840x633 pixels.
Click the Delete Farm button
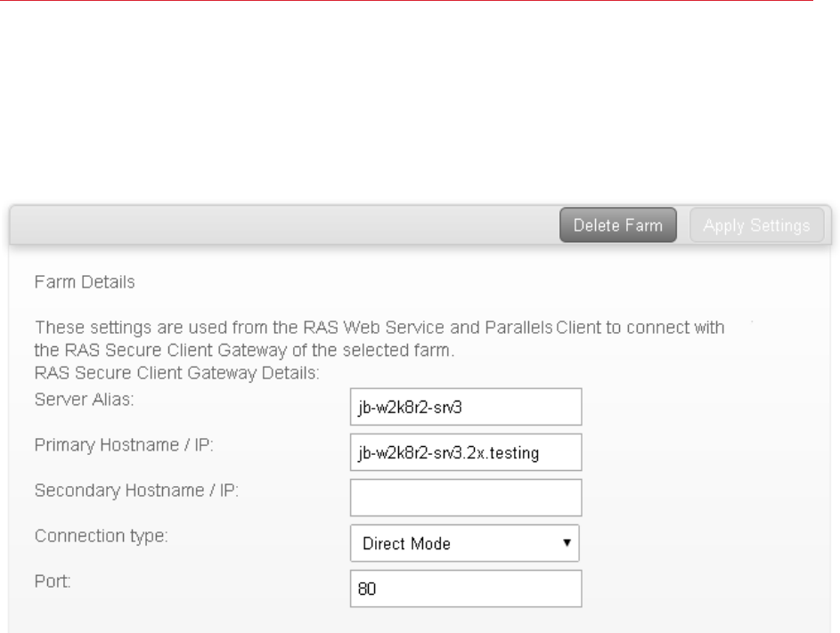[618, 225]
